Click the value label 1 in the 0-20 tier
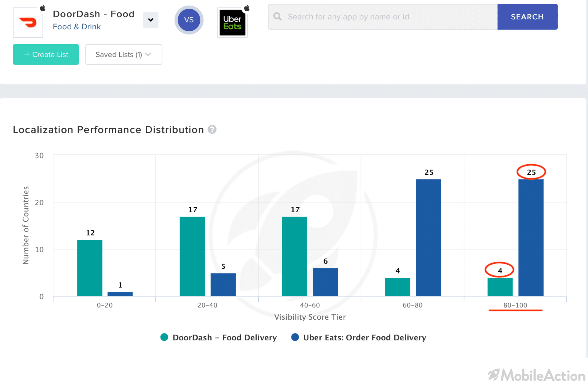588x392 pixels. 120,285
